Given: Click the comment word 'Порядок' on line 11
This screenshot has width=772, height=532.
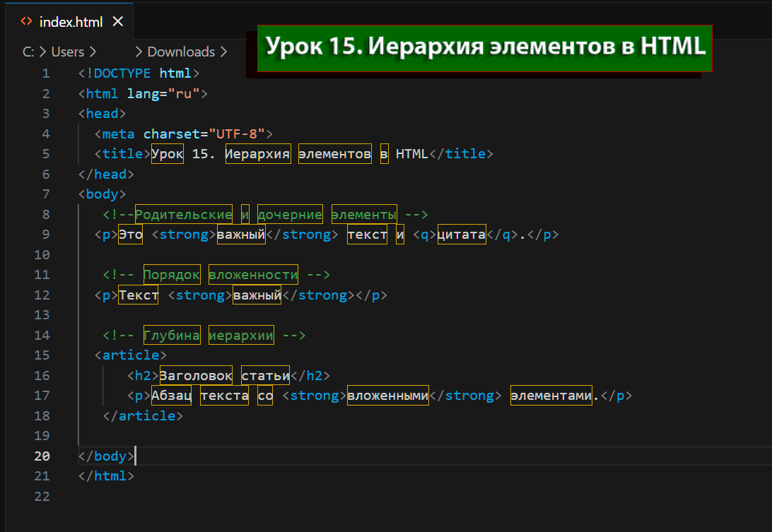Looking at the screenshot, I should coord(172,274).
